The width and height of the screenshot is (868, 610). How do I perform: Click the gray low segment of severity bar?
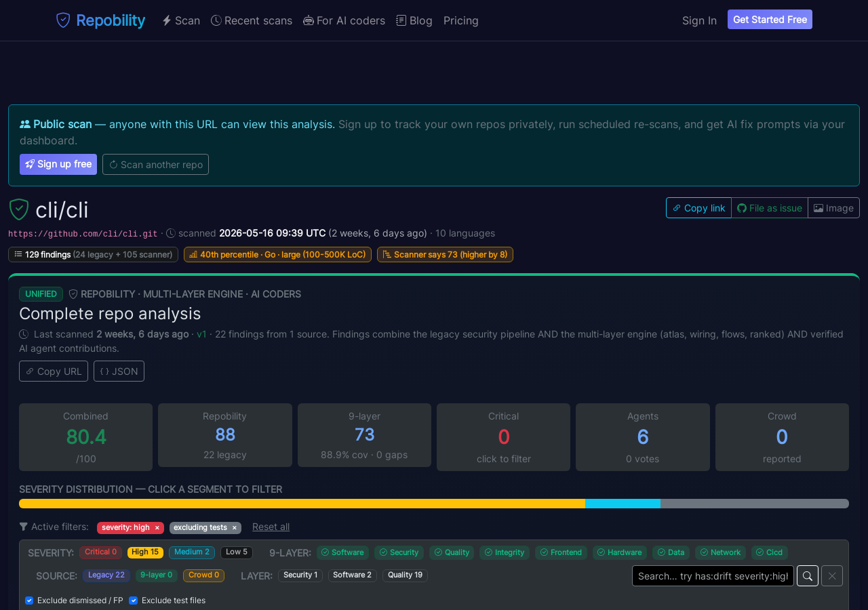[755, 504]
